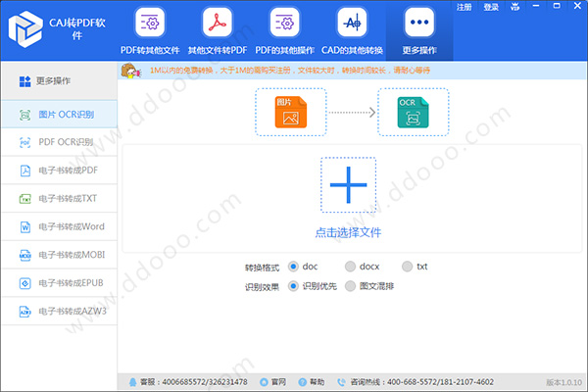Minimize the application window
Image resolution: width=588 pixels, height=392 pixels.
pyautogui.click(x=536, y=6)
